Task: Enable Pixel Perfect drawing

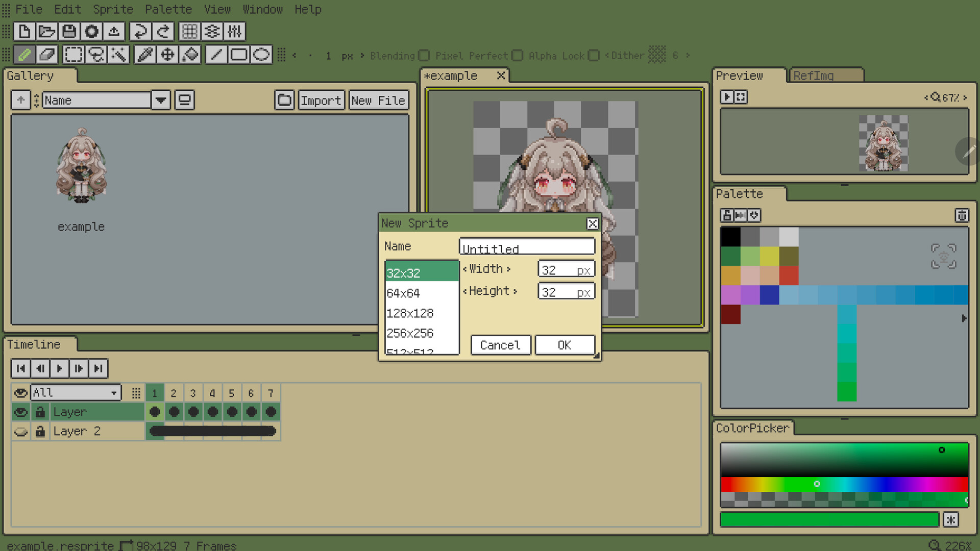Action: [x=518, y=56]
